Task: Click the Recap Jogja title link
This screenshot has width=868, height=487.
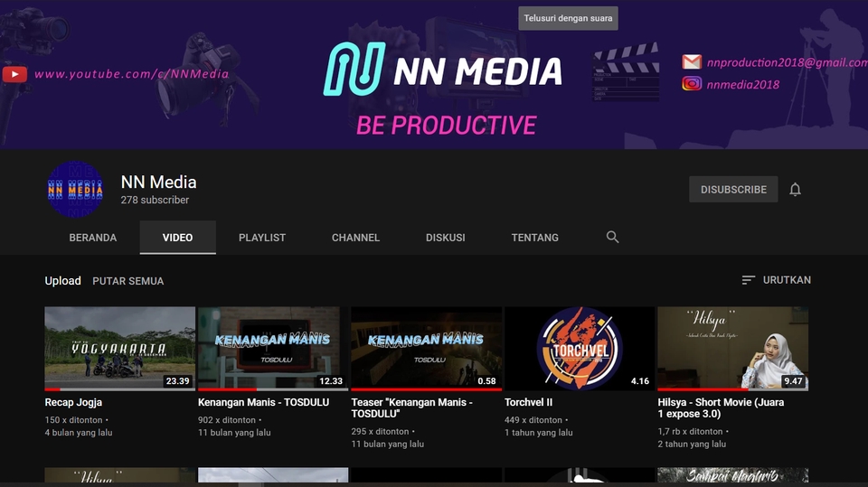Action: coord(73,402)
